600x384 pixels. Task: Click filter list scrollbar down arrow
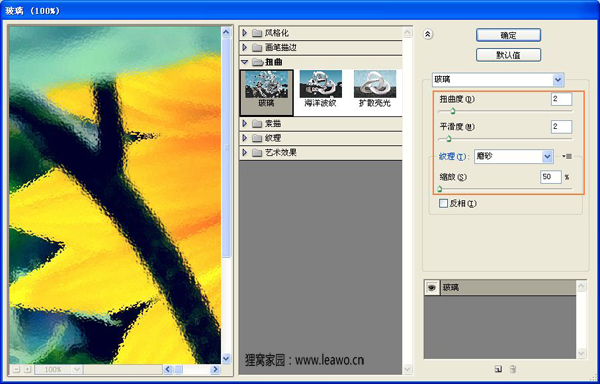point(407,369)
